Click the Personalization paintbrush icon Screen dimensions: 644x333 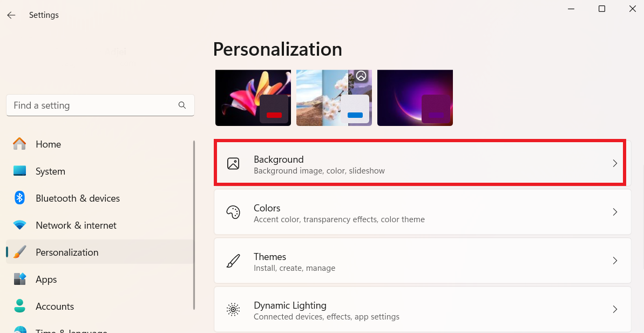(x=19, y=252)
